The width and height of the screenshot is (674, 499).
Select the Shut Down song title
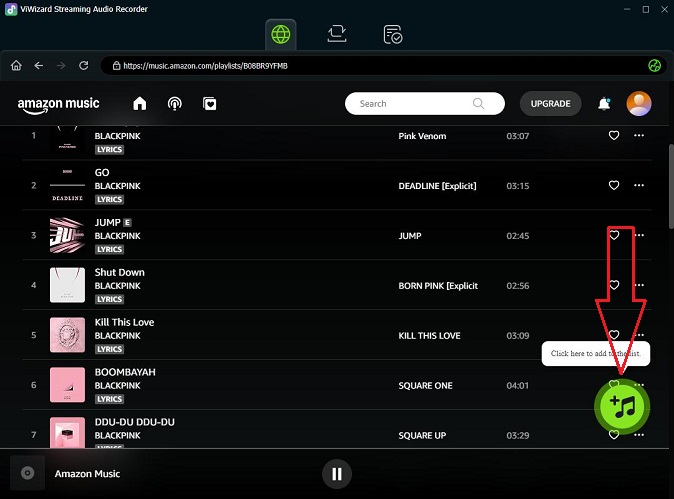[119, 272]
